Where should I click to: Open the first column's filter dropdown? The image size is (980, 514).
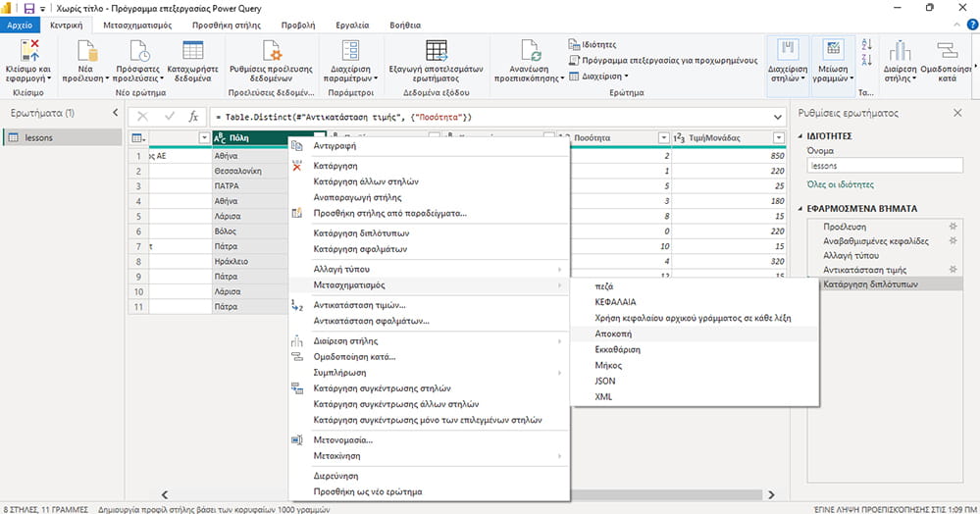pos(204,137)
